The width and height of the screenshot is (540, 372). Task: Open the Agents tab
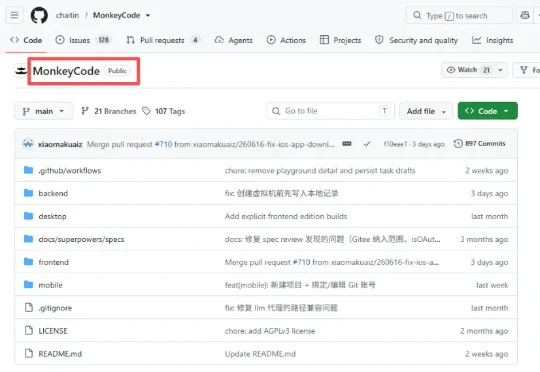(233, 40)
